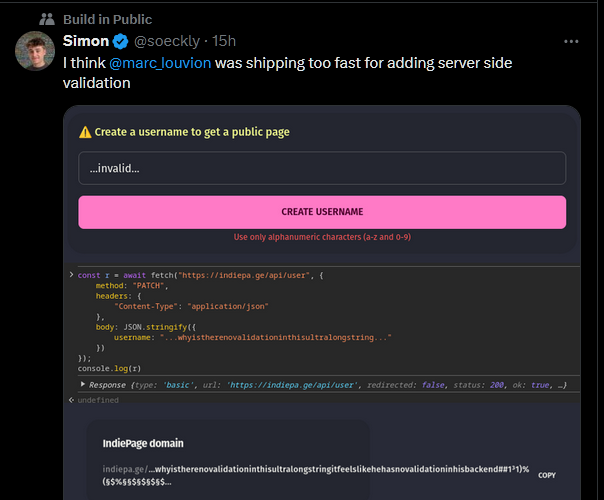The image size is (604, 500).
Task: Click the IndiePage domain heading
Action: pos(143,443)
